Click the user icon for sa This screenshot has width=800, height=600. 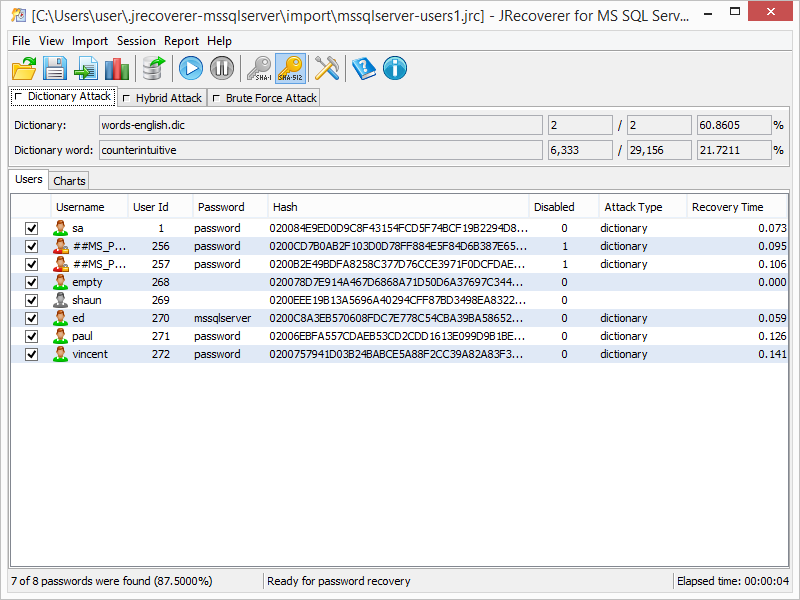point(61,228)
